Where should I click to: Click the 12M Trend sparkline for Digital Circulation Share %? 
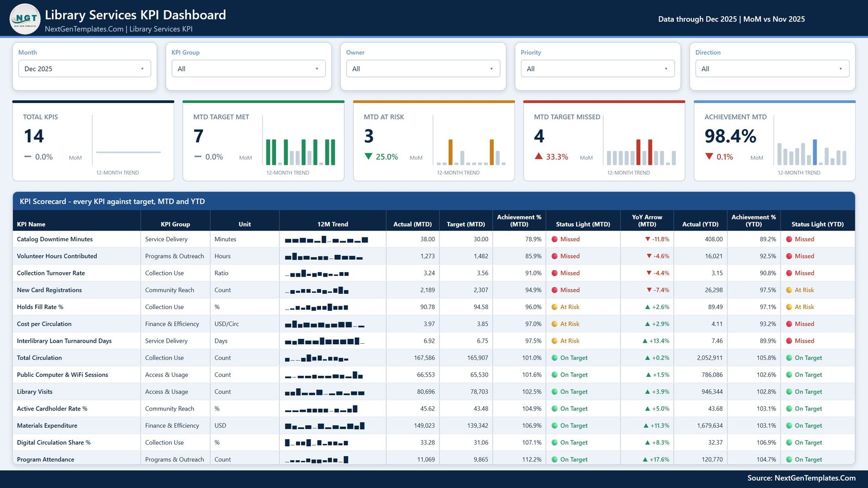(x=317, y=442)
